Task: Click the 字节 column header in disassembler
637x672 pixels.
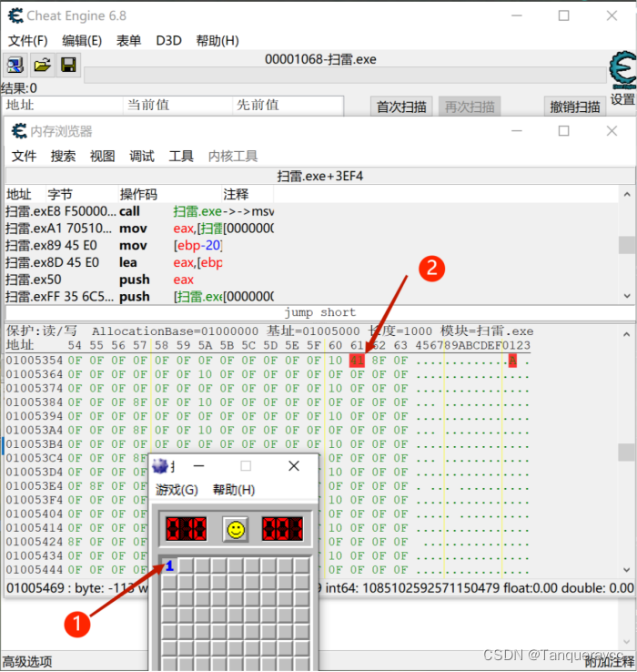Action: pos(81,195)
